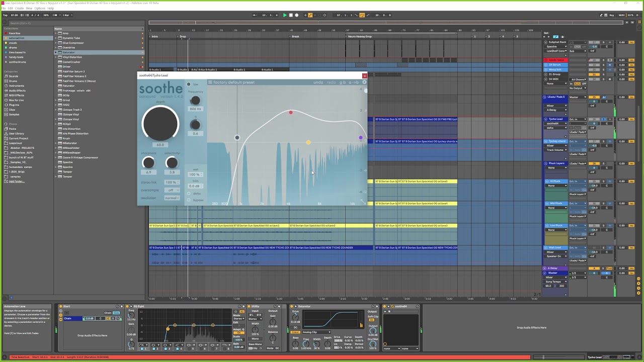Select CamelCrusher plug-in in browser
Image resolution: width=644 pixels, height=362 pixels.
[71, 62]
